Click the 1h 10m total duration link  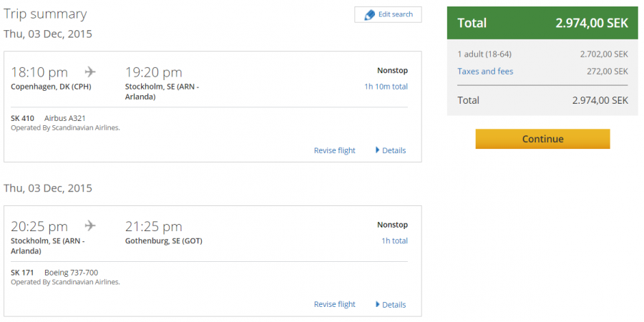pos(386,87)
